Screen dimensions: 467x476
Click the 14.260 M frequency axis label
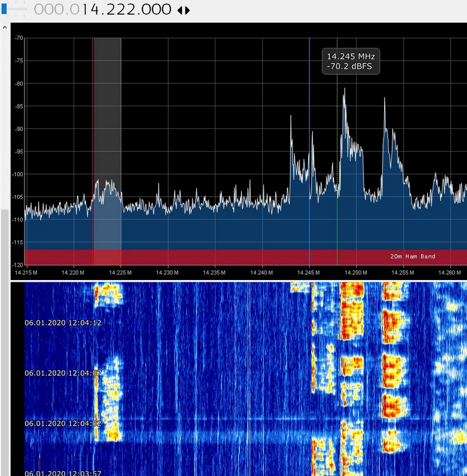[449, 272]
